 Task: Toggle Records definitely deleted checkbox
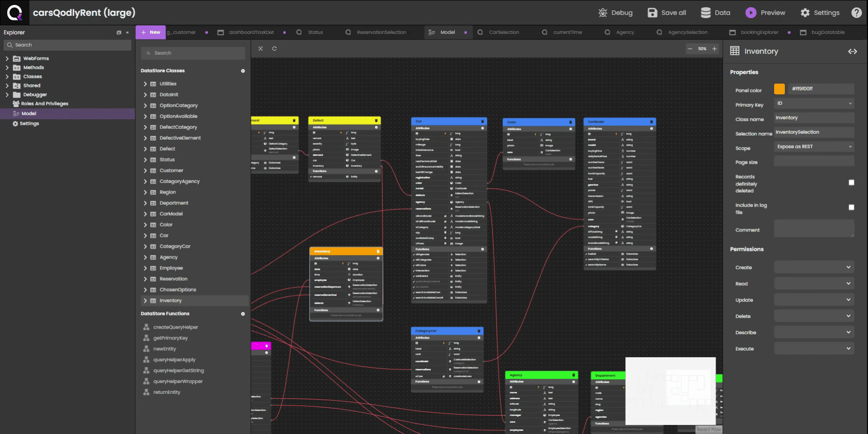tap(851, 183)
